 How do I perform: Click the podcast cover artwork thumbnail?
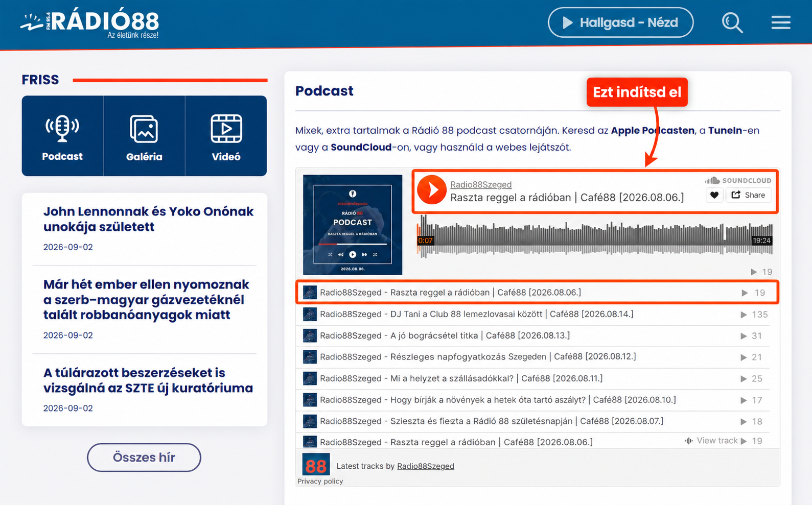pyautogui.click(x=353, y=225)
